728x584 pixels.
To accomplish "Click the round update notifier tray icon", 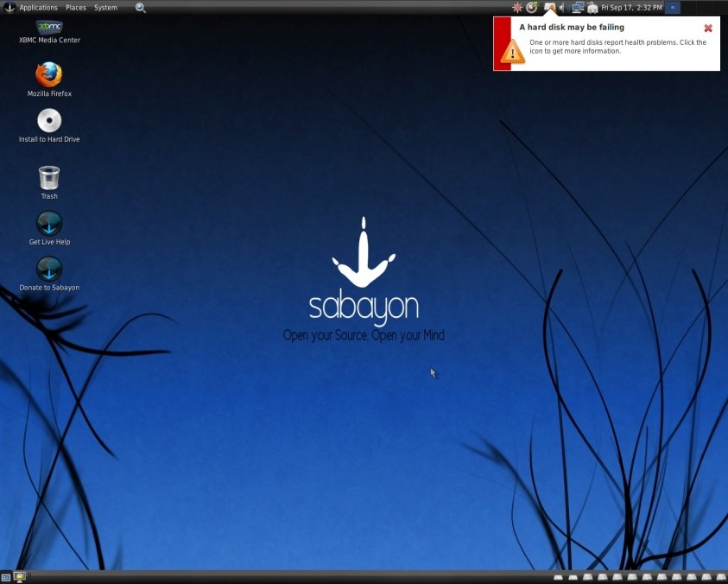I will tap(532, 8).
